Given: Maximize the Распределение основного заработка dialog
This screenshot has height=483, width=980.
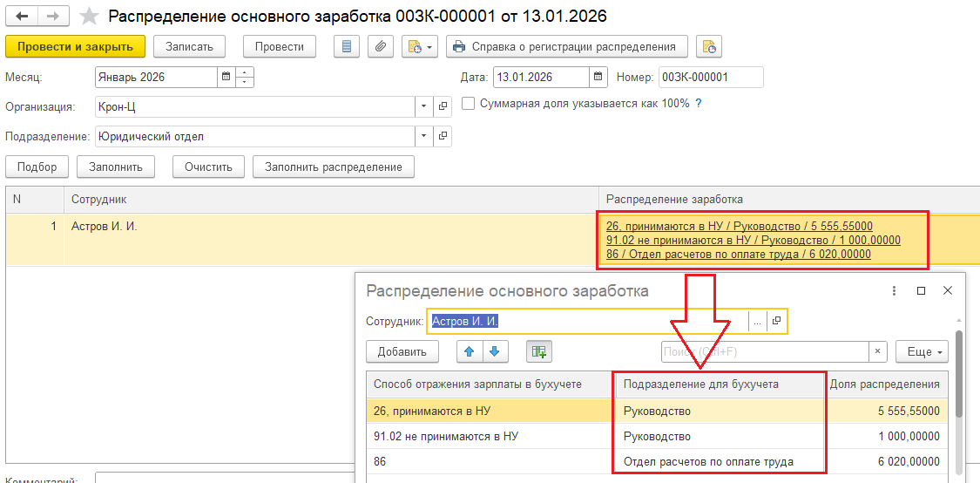Looking at the screenshot, I should (x=921, y=291).
